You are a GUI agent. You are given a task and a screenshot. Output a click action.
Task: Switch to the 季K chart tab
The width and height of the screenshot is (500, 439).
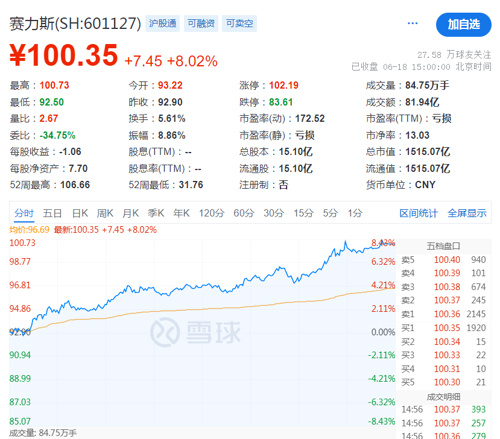point(156,213)
